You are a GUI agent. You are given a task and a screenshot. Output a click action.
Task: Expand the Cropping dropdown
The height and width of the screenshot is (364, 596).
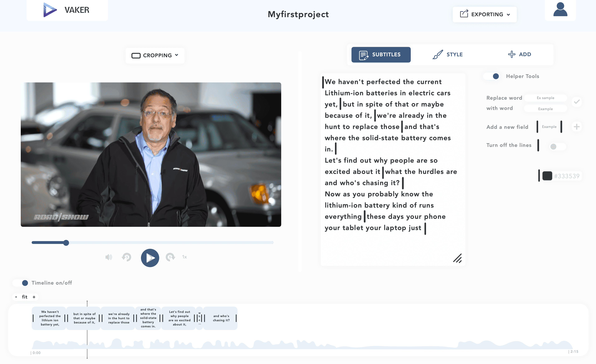[x=155, y=55]
